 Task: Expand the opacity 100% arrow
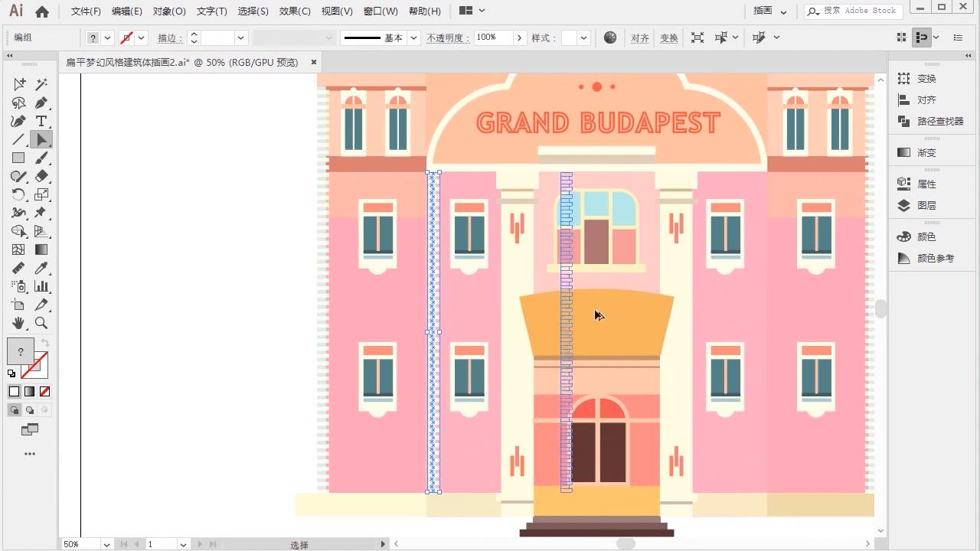point(520,37)
